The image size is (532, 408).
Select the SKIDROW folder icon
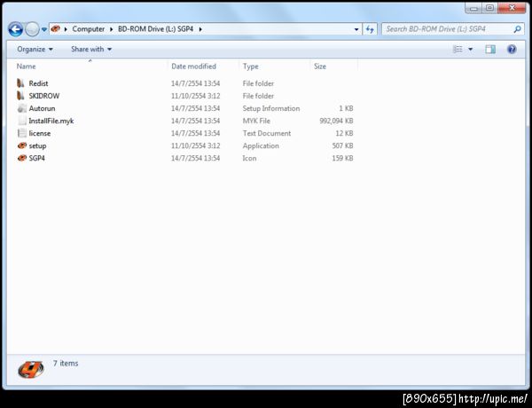tap(21, 96)
